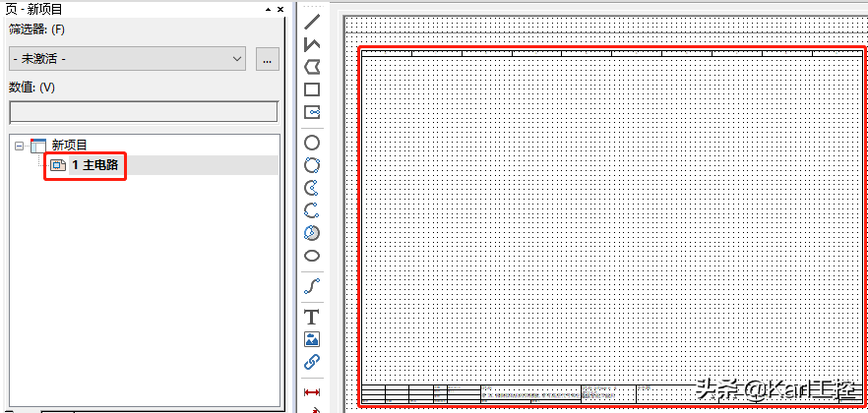This screenshot has width=868, height=413.
Task: Select the 1 主电路 page
Action: (x=94, y=165)
